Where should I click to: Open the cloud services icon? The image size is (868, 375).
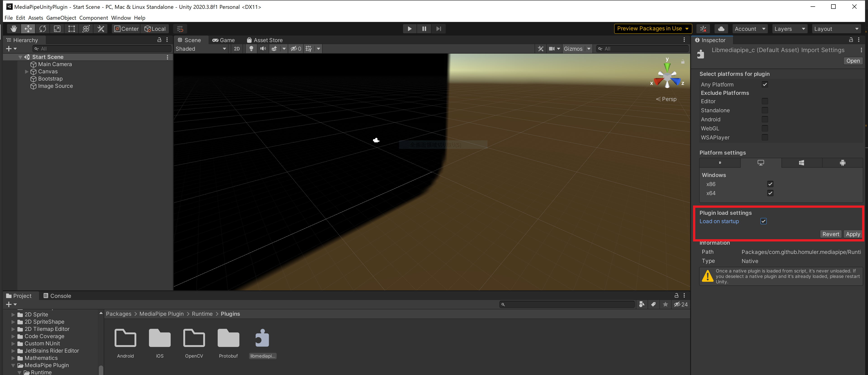click(x=721, y=29)
